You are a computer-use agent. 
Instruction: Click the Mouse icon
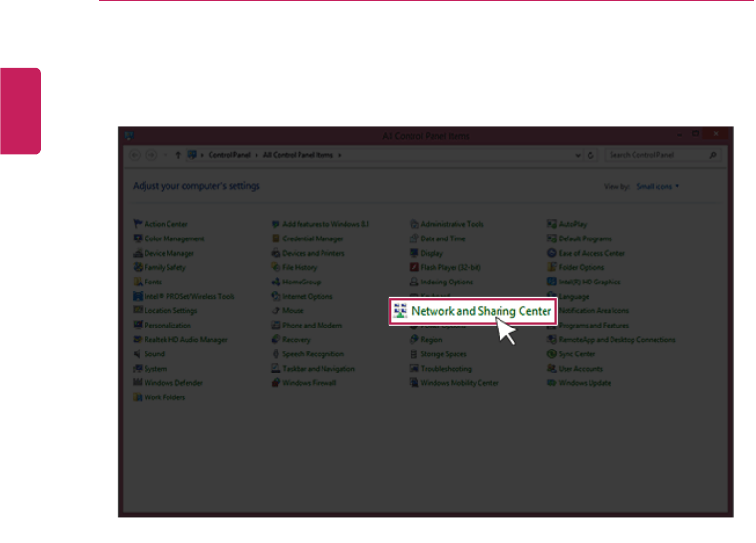(x=276, y=311)
